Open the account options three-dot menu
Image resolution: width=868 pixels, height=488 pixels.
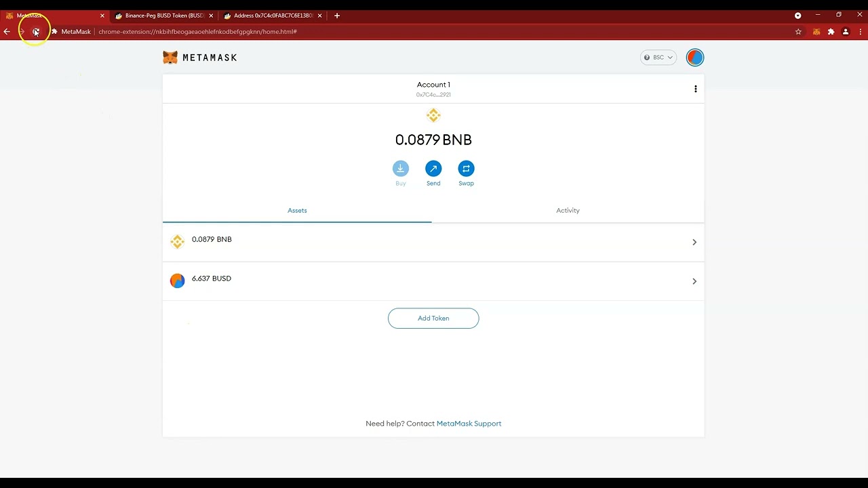pos(695,89)
